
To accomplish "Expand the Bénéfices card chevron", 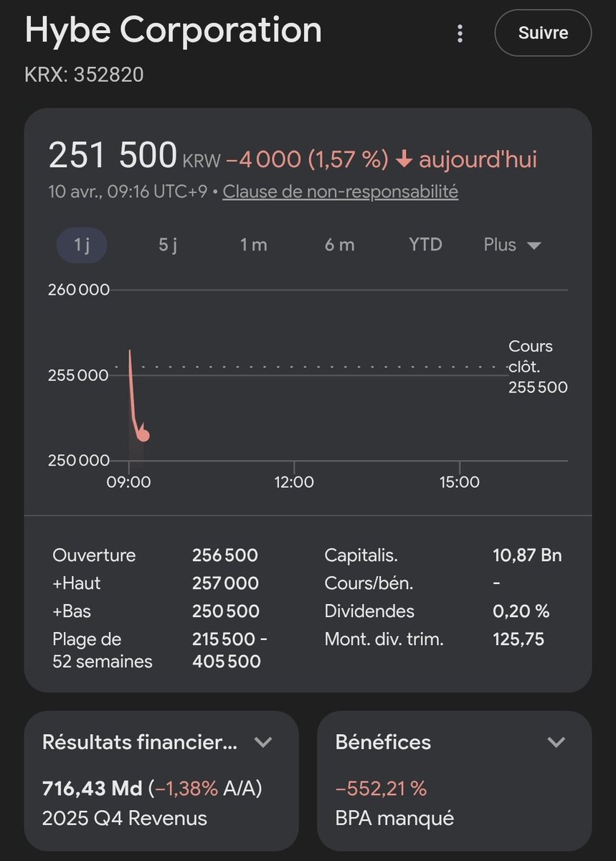I will pyautogui.click(x=556, y=742).
